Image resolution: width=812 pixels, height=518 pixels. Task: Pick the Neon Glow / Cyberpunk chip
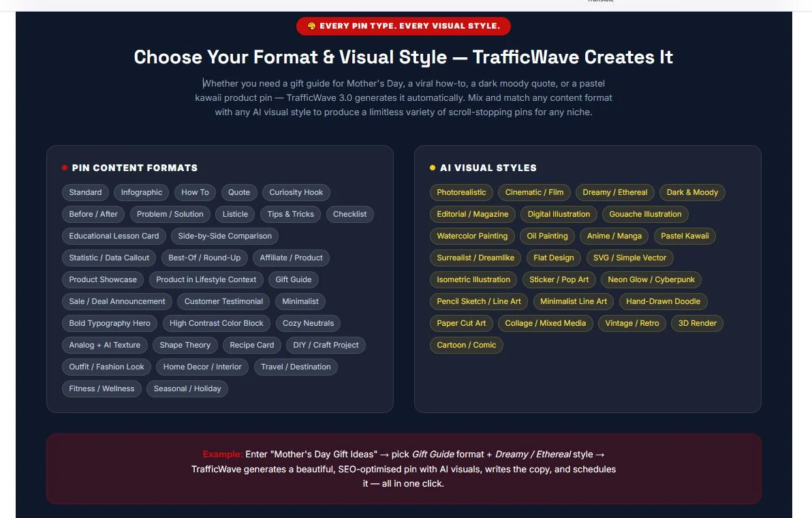[651, 279]
